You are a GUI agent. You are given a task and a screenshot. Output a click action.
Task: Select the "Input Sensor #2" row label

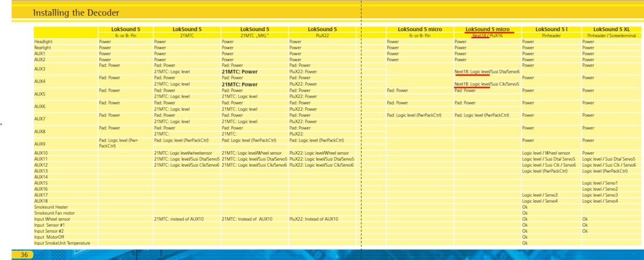[49, 231]
